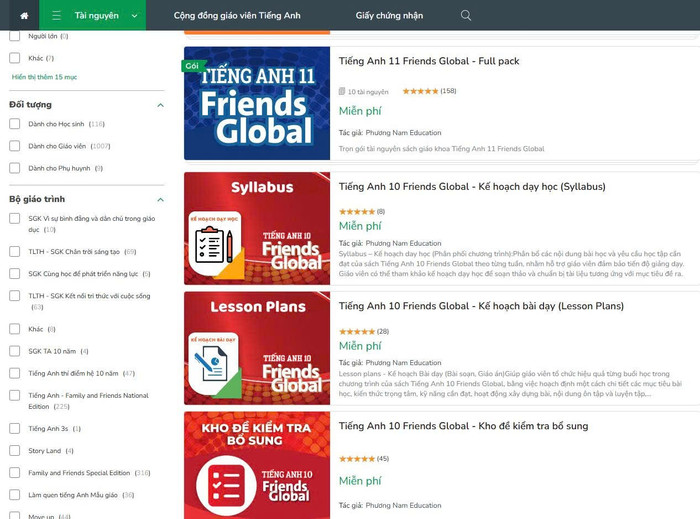Click the star rating of Full pack

420,91
